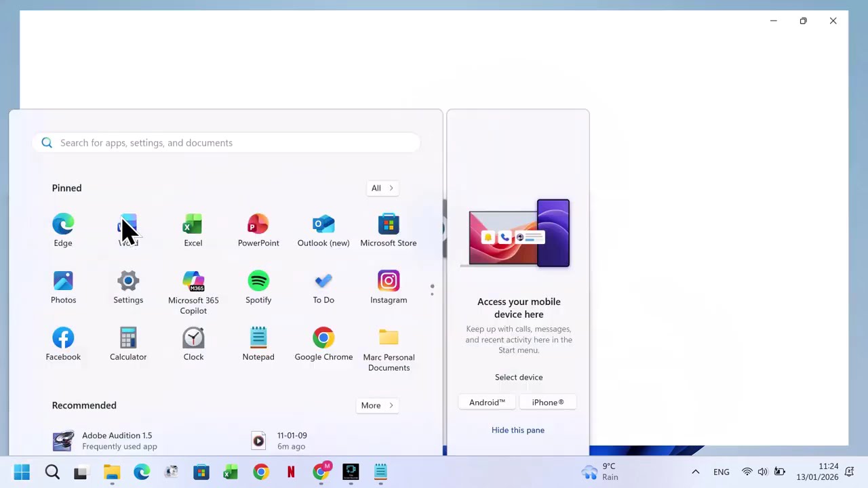The height and width of the screenshot is (488, 868).
Task: Open Netflix from the taskbar
Action: coord(291,472)
